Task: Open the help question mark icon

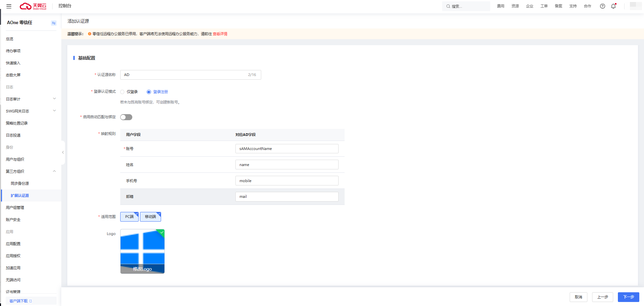Action: (x=602, y=6)
